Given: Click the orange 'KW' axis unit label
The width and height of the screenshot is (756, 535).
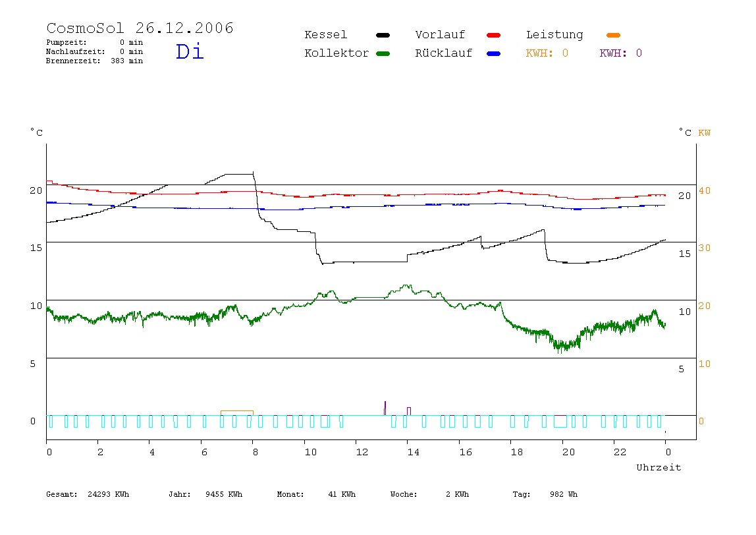Looking at the screenshot, I should (x=705, y=132).
